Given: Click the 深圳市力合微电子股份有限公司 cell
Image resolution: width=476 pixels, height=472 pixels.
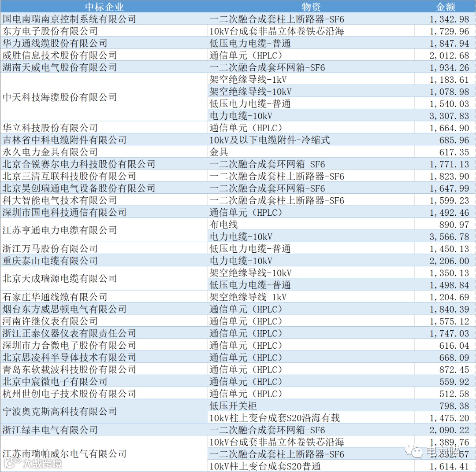Looking at the screenshot, I should (104, 345).
